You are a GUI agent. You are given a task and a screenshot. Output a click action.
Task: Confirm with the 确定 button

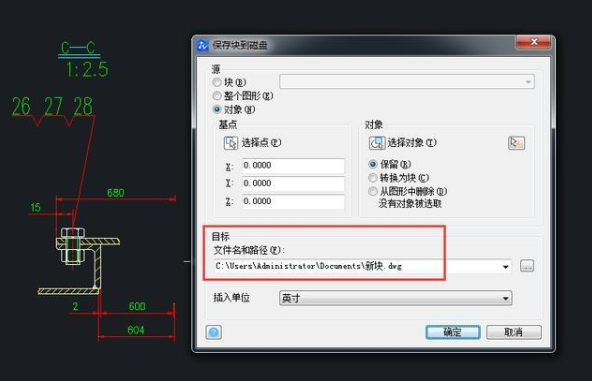453,332
